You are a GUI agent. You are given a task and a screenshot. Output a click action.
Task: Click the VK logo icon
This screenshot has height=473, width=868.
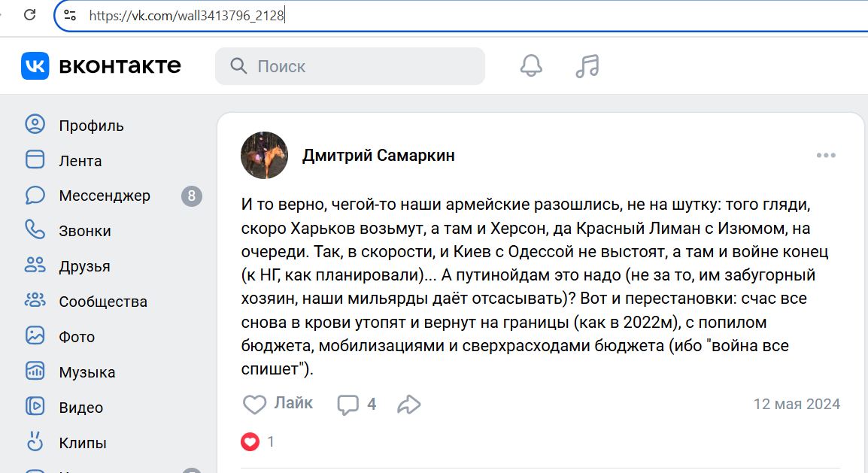[x=35, y=66]
